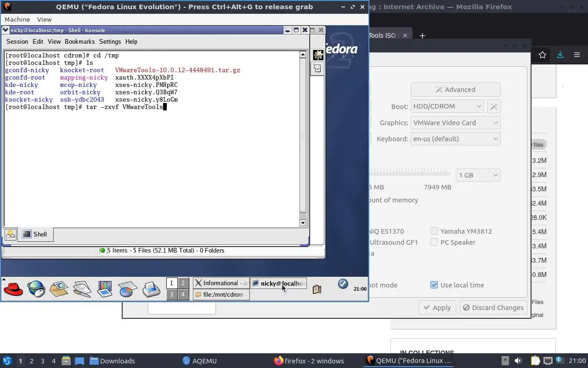The image size is (588, 368).
Task: Open the Konsole Edit menu
Action: (x=38, y=41)
